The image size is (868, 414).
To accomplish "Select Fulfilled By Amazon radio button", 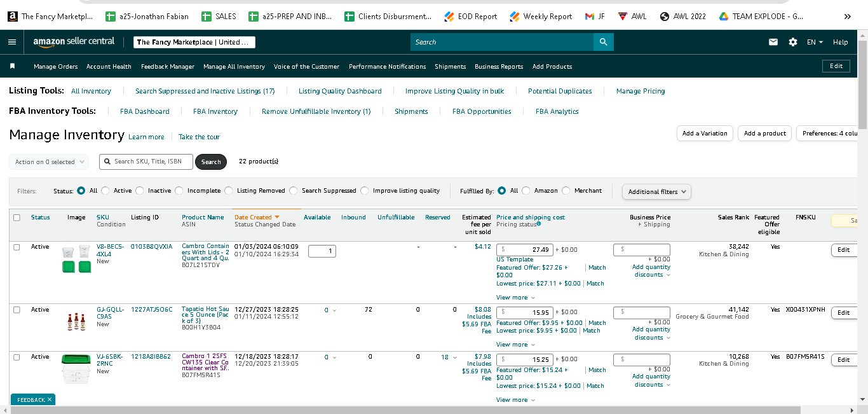I will 527,191.
